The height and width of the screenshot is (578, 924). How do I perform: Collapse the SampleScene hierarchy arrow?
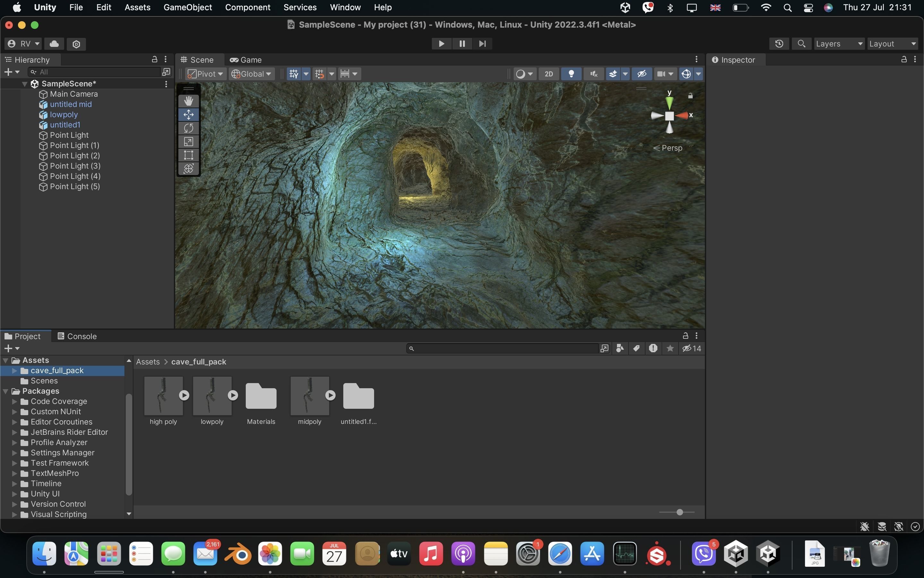[24, 84]
